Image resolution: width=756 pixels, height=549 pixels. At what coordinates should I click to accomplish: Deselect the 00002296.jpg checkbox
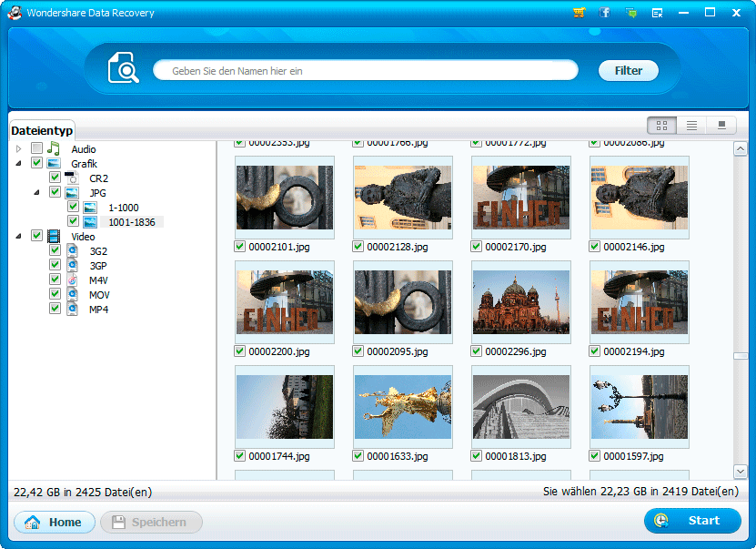(476, 351)
